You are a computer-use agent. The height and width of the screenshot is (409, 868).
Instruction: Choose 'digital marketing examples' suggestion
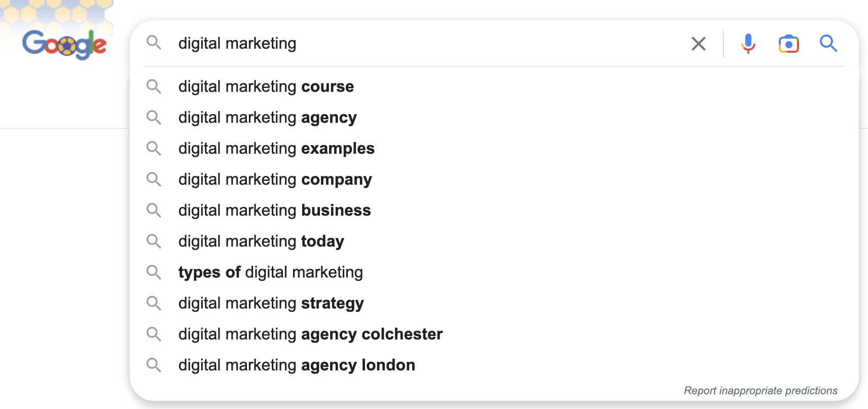coord(276,149)
